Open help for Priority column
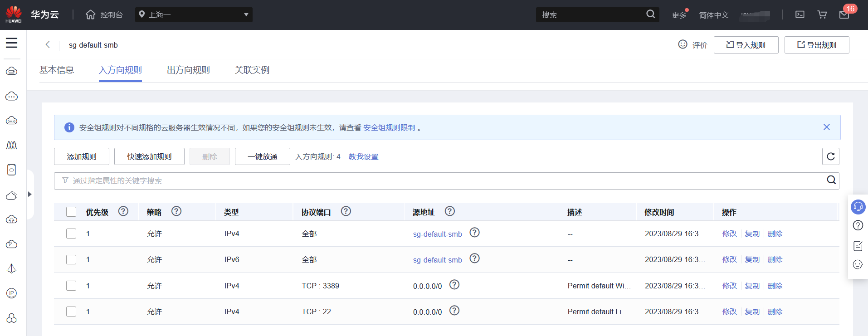 [123, 211]
